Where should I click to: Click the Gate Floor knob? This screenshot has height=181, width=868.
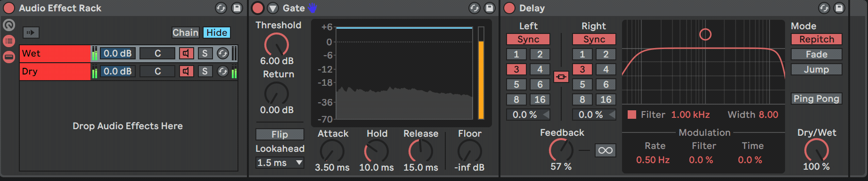click(x=470, y=151)
